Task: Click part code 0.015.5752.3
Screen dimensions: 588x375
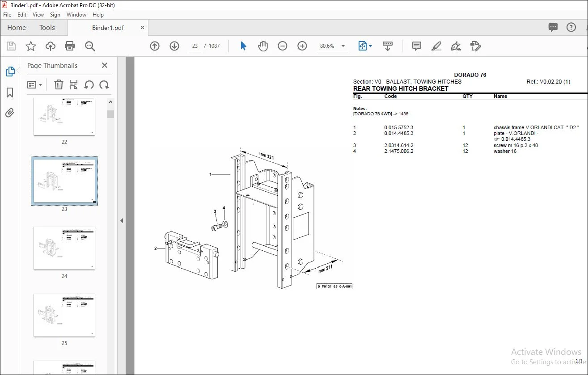Action: [x=399, y=127]
